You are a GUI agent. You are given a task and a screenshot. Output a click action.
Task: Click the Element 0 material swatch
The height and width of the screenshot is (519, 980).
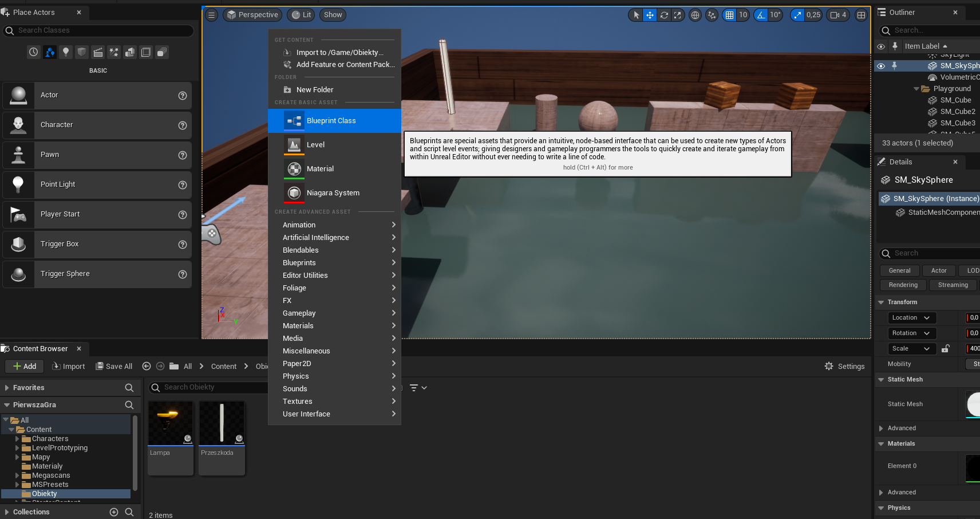(973, 467)
